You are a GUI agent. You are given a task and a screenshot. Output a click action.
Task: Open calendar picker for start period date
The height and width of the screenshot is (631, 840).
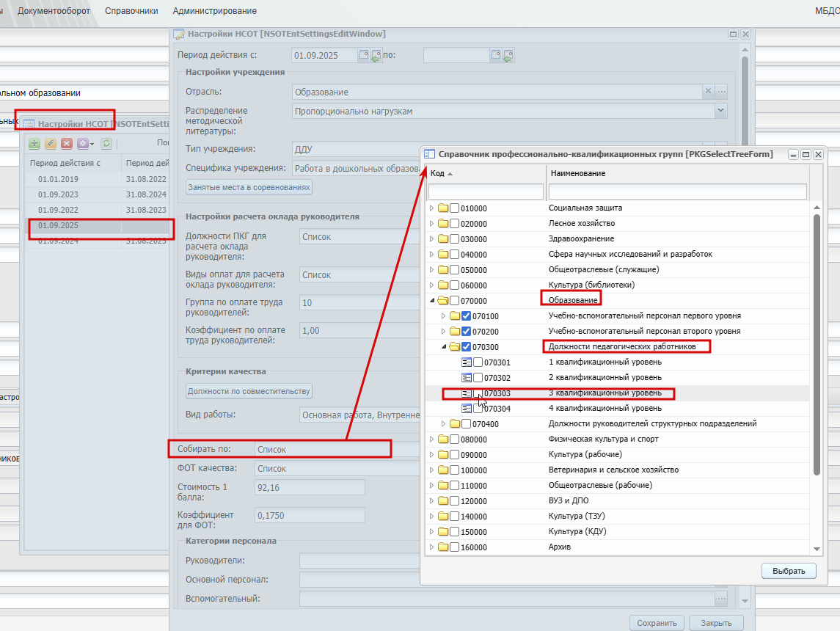tap(364, 55)
